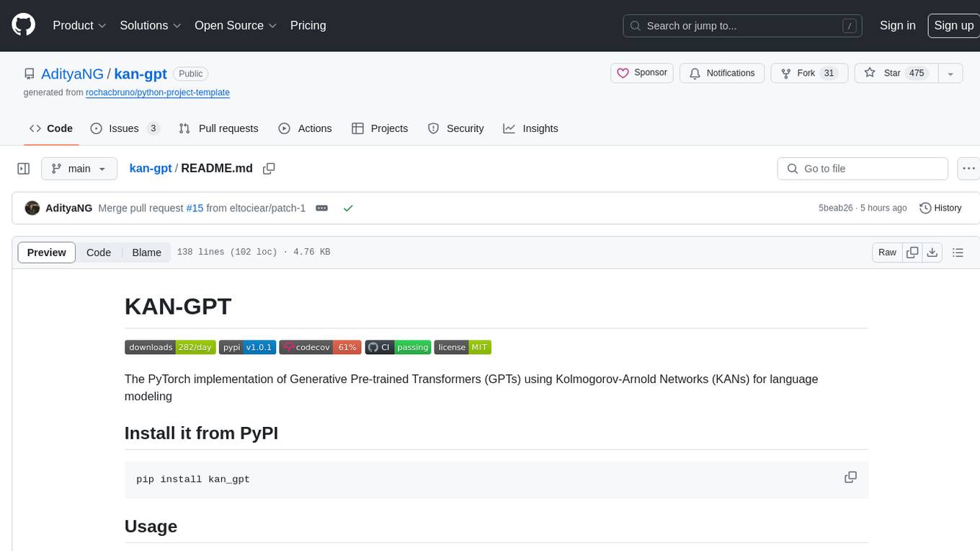Expand the Solutions menu

(151, 25)
